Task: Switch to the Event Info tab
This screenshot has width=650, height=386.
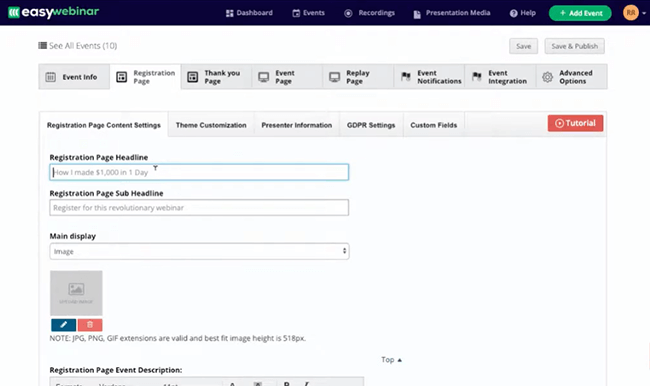Action: pos(74,77)
